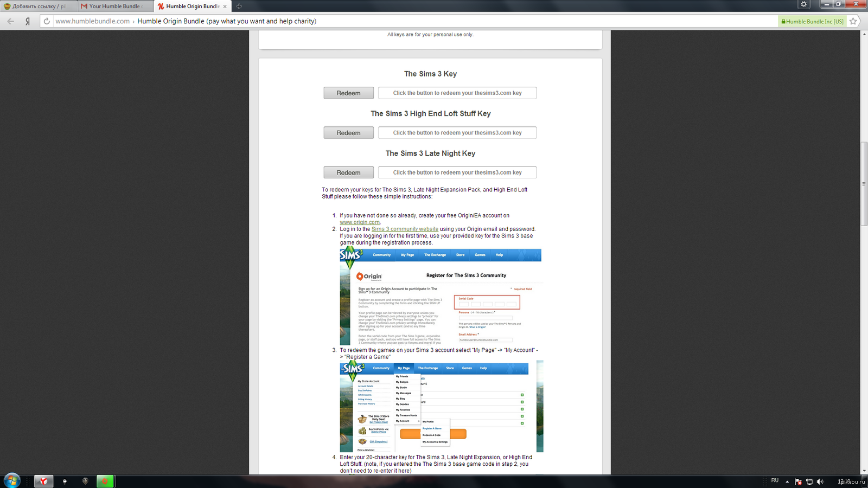
Task: Click the key field under The Sims 3 Key
Action: point(457,93)
